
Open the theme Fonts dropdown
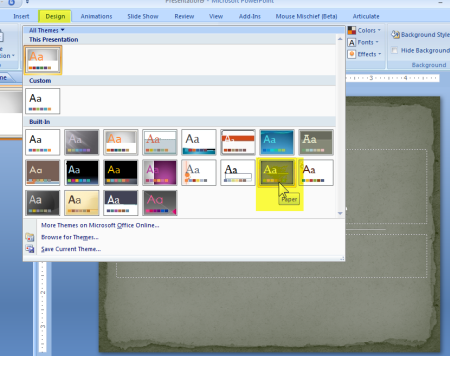(x=363, y=42)
